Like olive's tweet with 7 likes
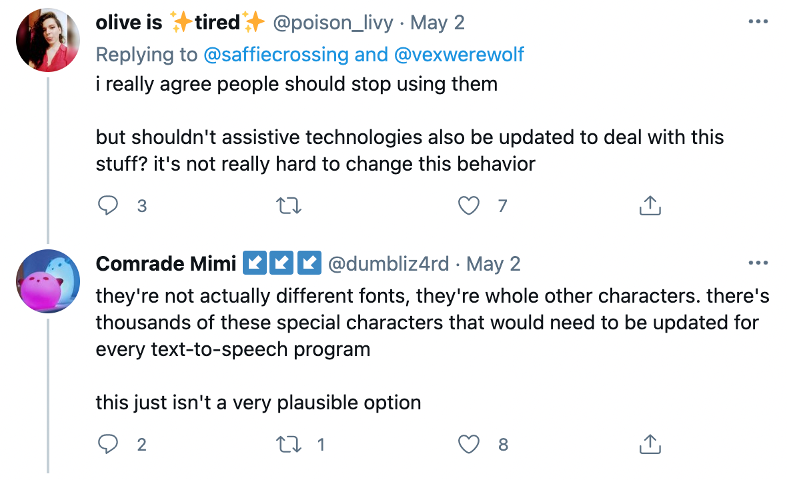The height and width of the screenshot is (480, 788). pyautogui.click(x=468, y=206)
